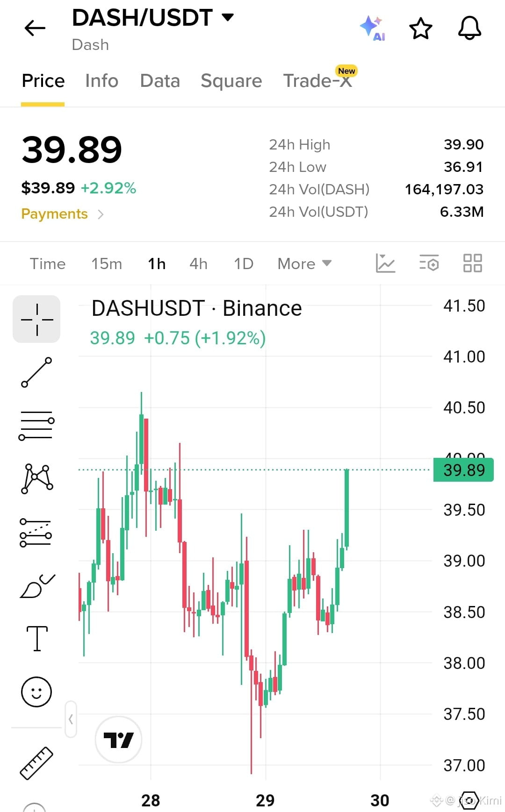Tap the 41.50 price axis label

pyautogui.click(x=464, y=306)
